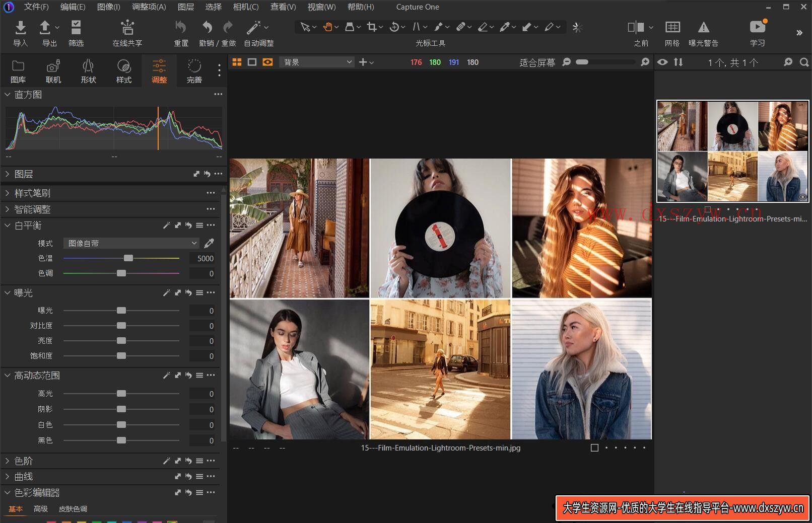Screen dimensions: 812x523
Task: Open the 文件(F) menu
Action: pos(36,7)
